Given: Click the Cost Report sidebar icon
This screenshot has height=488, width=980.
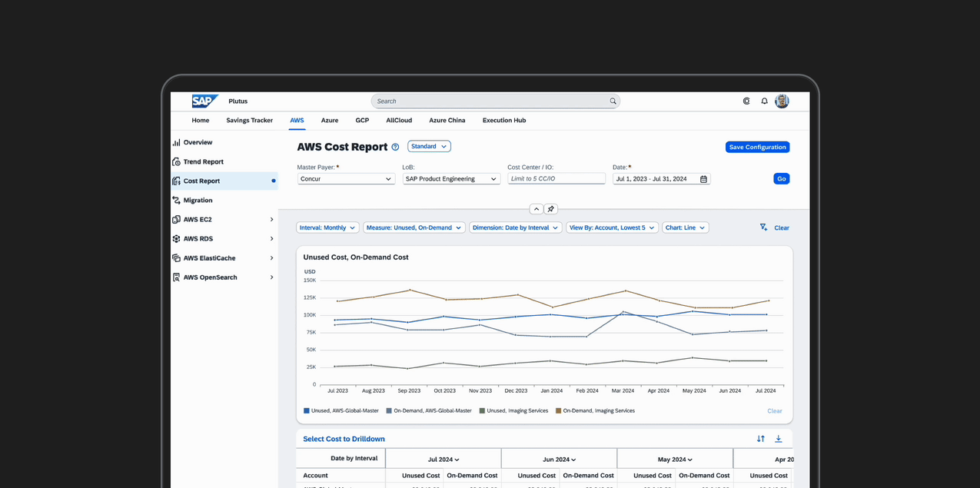Looking at the screenshot, I should click(x=176, y=181).
